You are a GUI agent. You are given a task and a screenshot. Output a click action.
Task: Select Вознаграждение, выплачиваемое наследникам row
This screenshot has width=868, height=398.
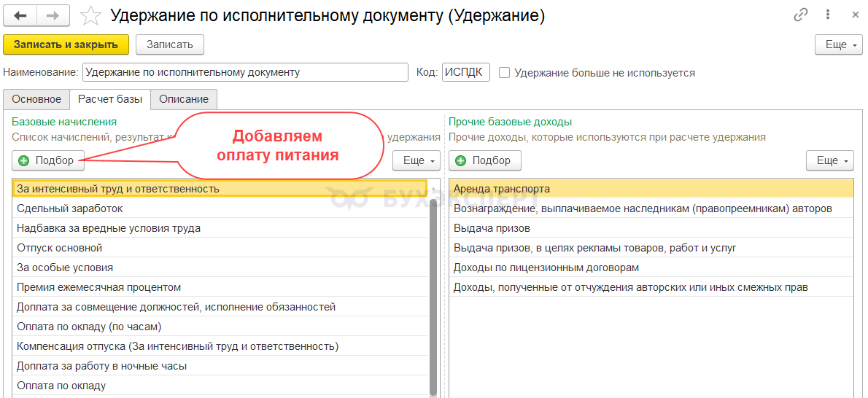point(651,208)
